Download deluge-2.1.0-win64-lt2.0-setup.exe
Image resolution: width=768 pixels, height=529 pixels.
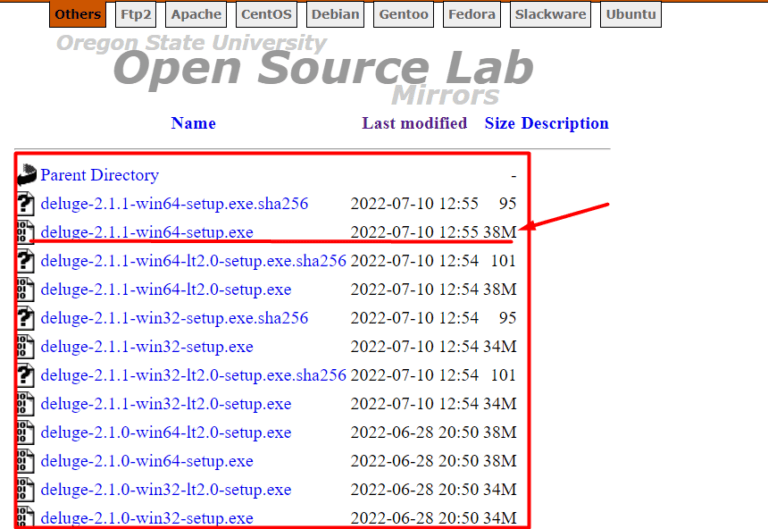pyautogui.click(x=166, y=433)
